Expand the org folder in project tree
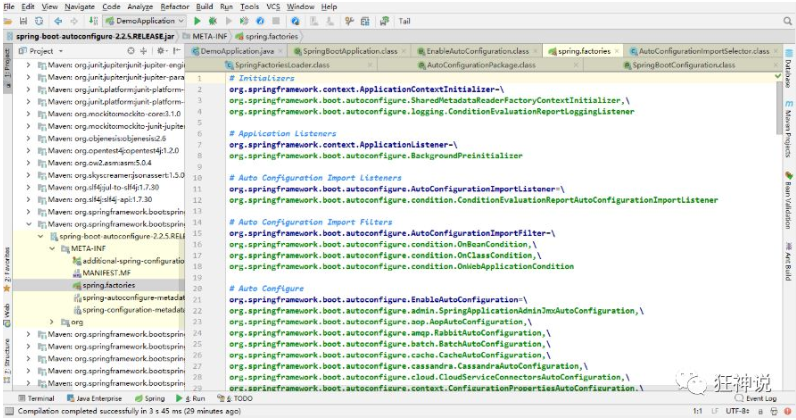Image resolution: width=796 pixels, height=420 pixels. click(52, 322)
